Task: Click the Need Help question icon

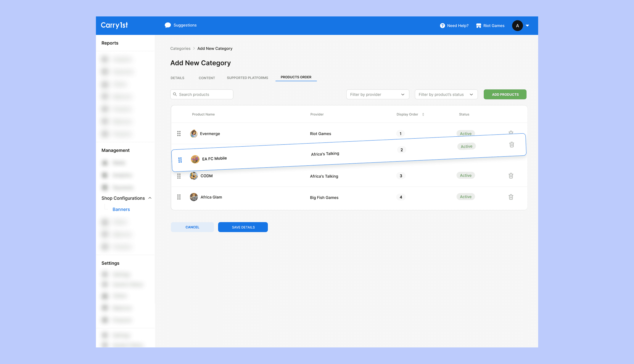Action: pyautogui.click(x=442, y=26)
